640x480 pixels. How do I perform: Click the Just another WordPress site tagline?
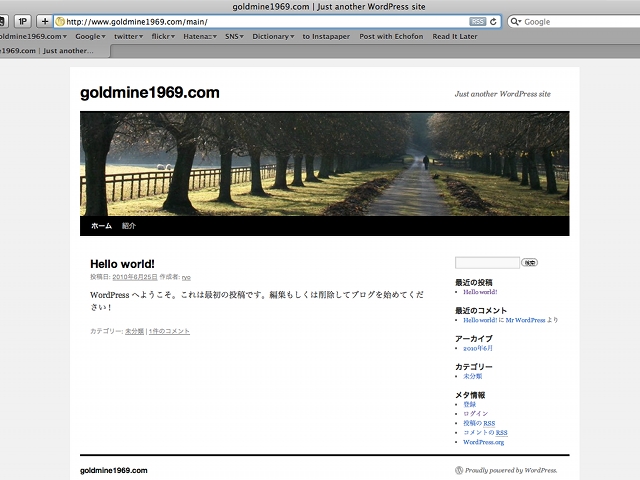coord(503,94)
